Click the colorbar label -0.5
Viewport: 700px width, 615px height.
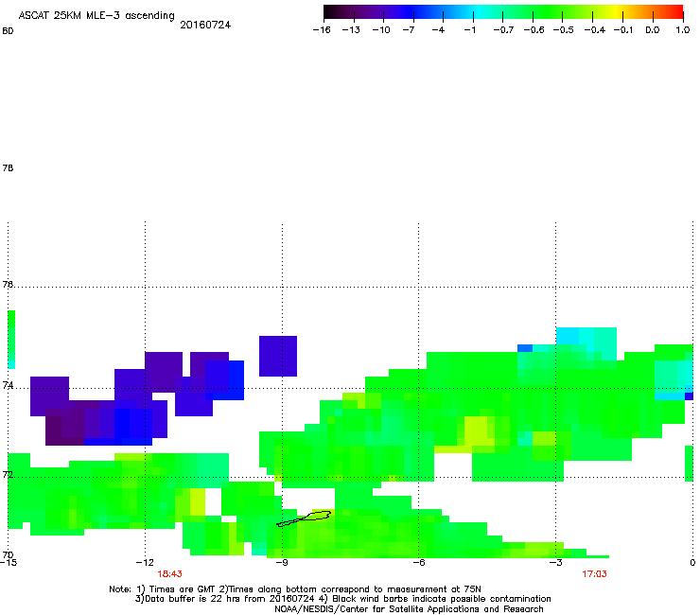(564, 30)
